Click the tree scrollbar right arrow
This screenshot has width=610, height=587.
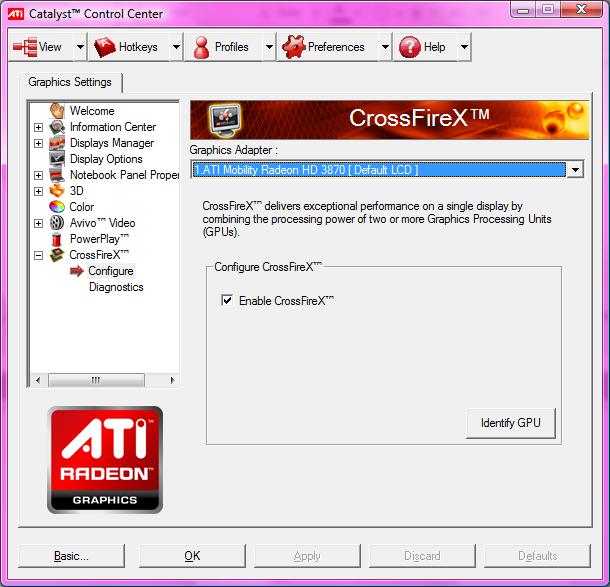point(172,380)
